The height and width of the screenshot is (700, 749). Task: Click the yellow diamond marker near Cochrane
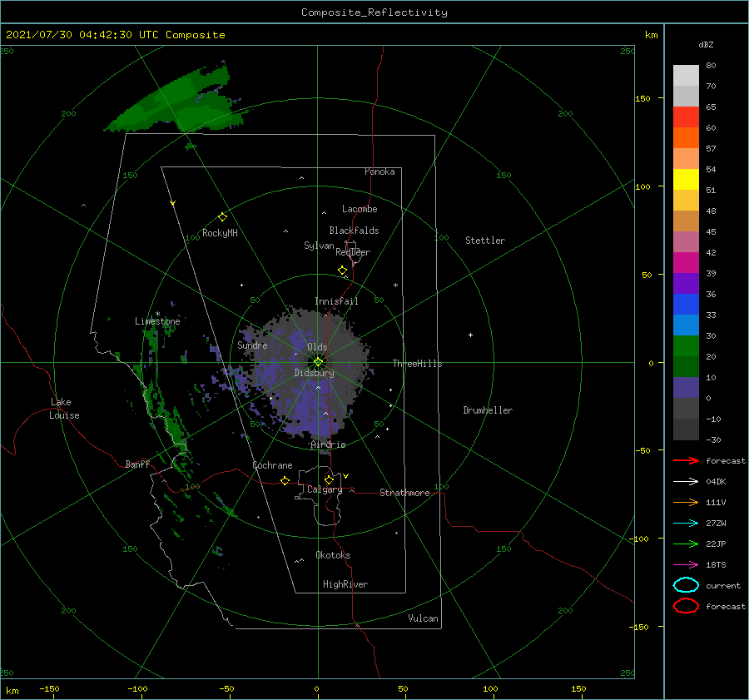[285, 480]
